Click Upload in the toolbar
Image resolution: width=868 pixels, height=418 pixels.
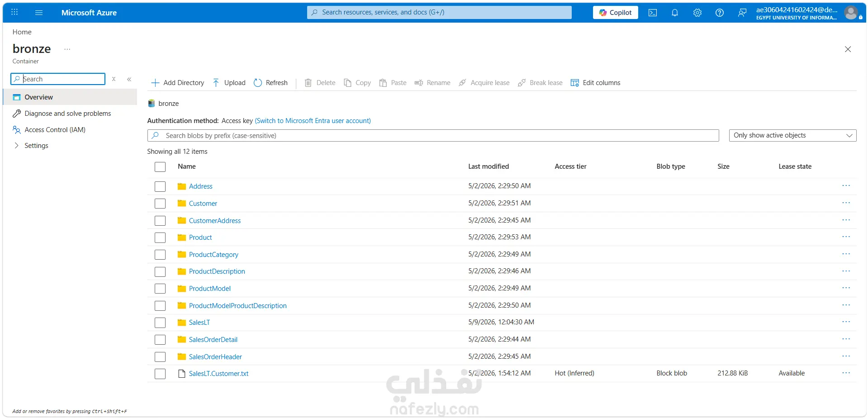point(229,83)
